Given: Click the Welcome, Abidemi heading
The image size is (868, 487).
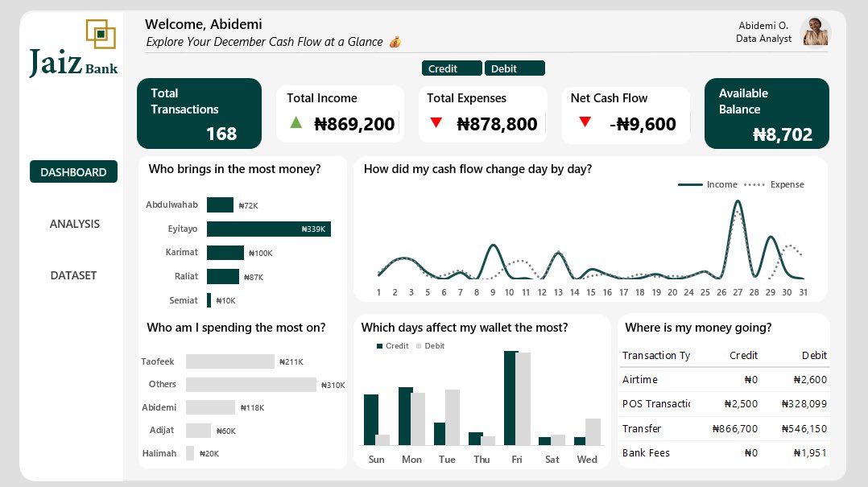Looking at the screenshot, I should (x=204, y=24).
